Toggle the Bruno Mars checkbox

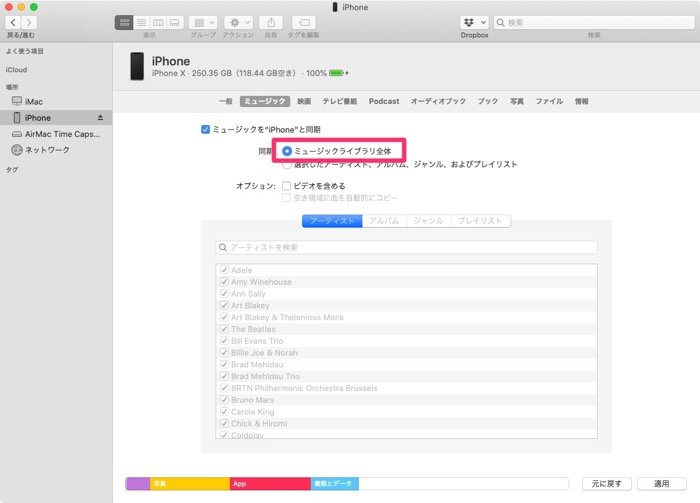click(x=224, y=400)
